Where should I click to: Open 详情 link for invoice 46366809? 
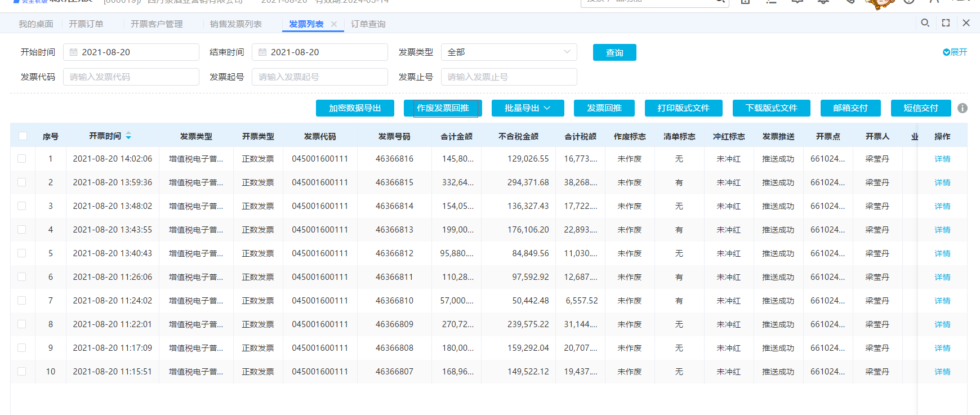pos(942,324)
